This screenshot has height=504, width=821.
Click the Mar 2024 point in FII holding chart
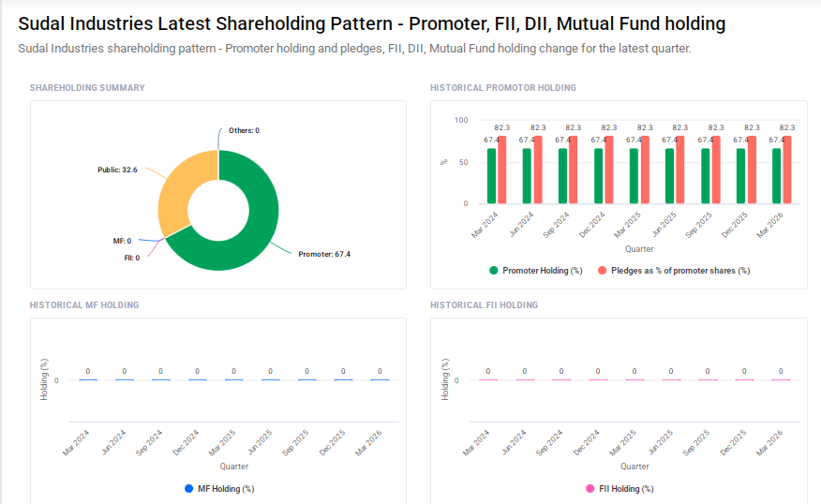[x=488, y=380]
